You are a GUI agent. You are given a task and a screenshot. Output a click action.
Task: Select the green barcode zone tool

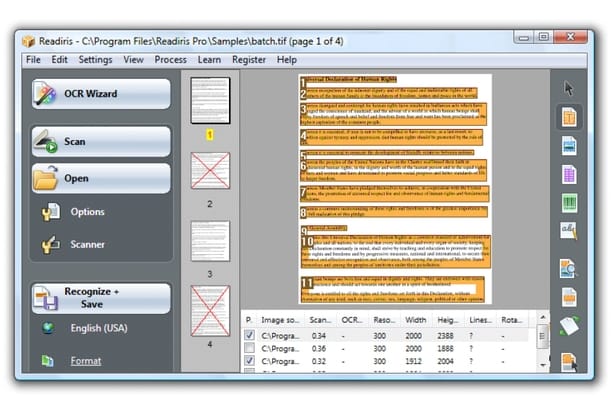click(x=569, y=203)
